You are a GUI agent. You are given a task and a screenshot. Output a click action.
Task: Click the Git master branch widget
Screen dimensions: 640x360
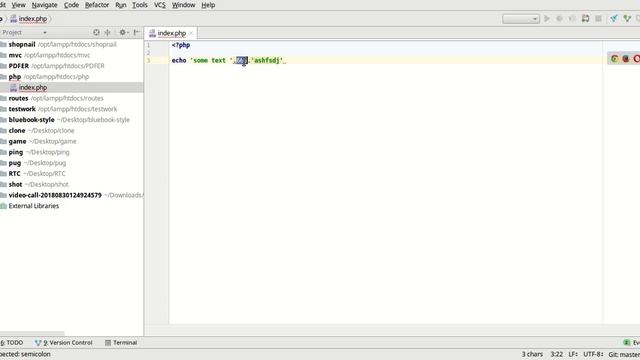tap(624, 354)
